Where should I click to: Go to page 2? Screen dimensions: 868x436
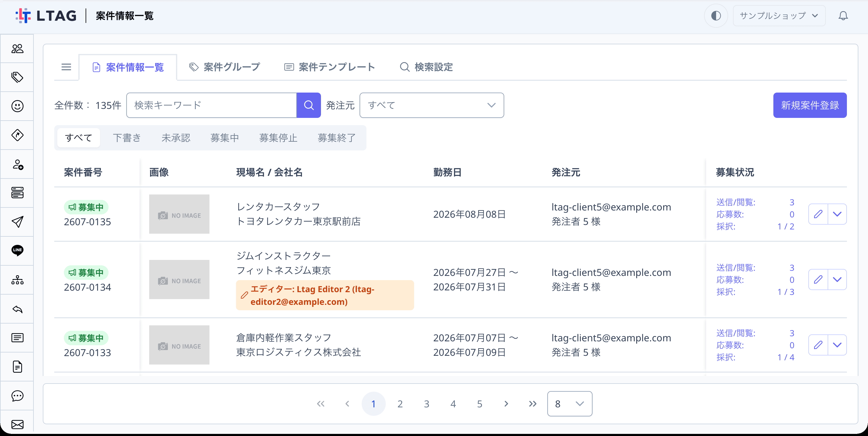pyautogui.click(x=400, y=404)
